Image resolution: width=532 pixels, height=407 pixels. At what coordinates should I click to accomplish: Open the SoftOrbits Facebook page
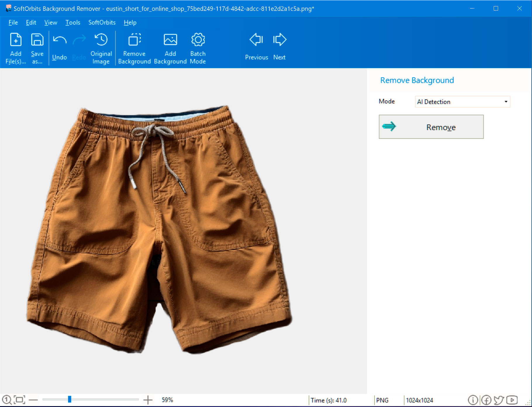coord(486,399)
